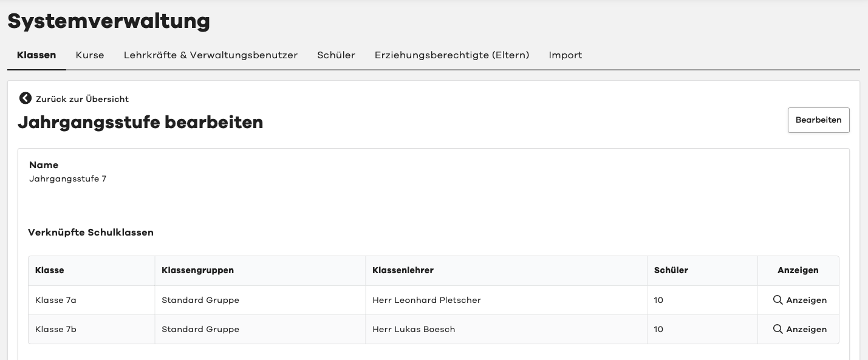Go to Lehrkräfte & Verwaltungsbenutzer tab
The height and width of the screenshot is (360, 868).
pos(211,55)
